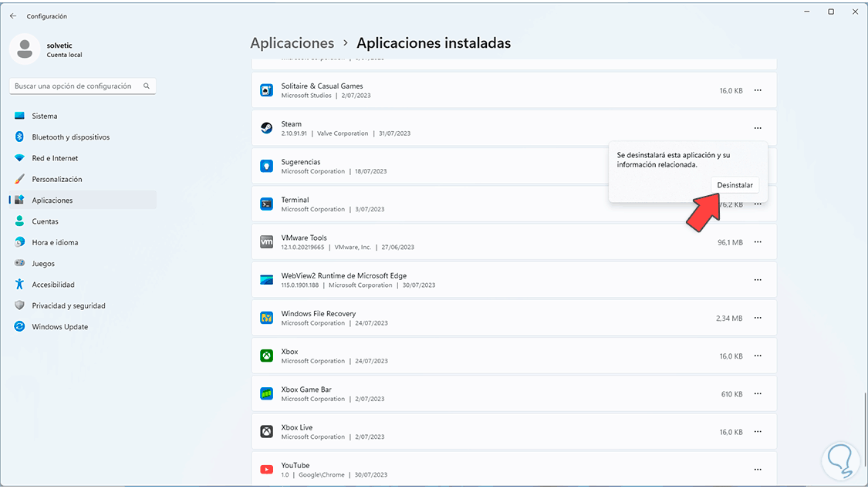Click the VMware Tools 96,1 MB size
This screenshot has width=868, height=489.
(730, 242)
